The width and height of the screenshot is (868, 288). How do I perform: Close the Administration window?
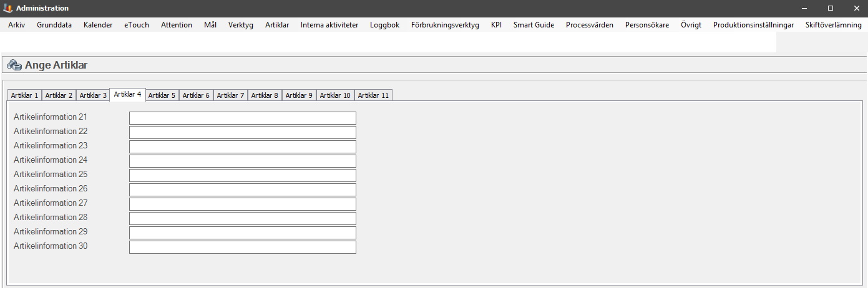(x=856, y=8)
